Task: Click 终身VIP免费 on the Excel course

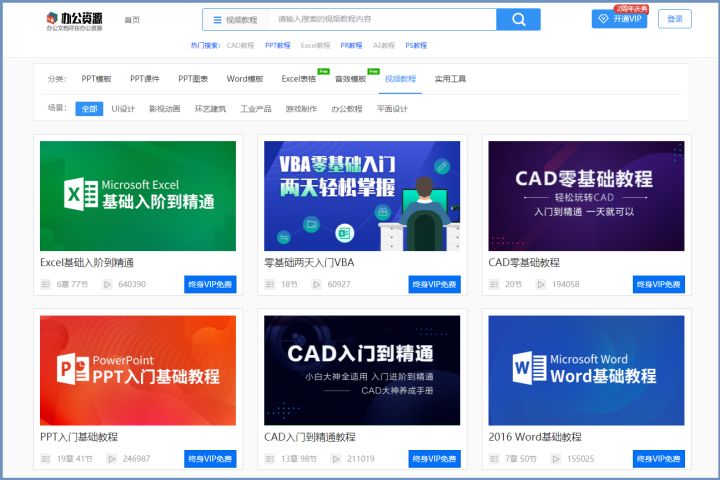Action: [x=210, y=284]
